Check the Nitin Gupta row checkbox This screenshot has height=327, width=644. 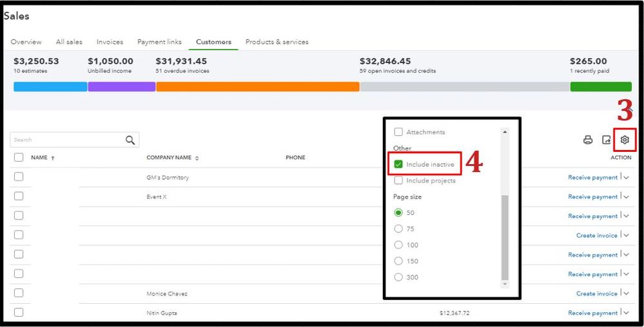[x=19, y=312]
